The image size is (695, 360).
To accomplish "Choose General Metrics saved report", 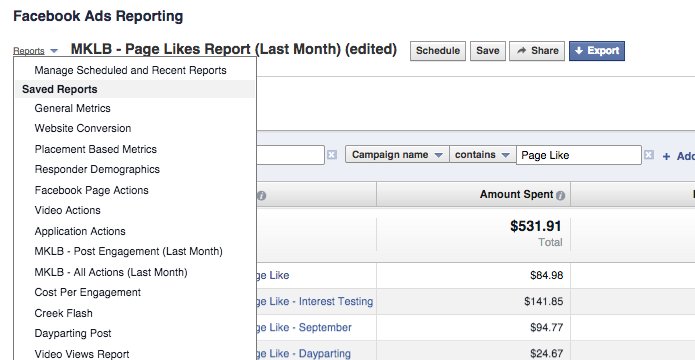I will [72, 108].
